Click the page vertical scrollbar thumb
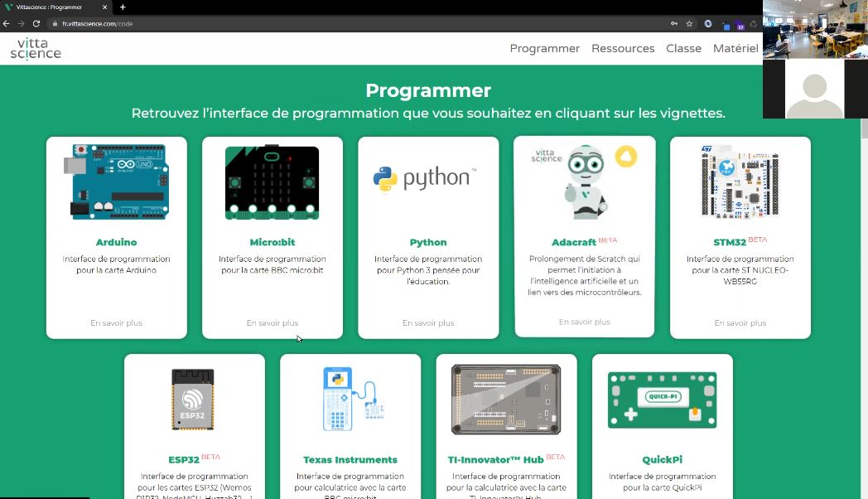This screenshot has width=868, height=499. click(864, 128)
